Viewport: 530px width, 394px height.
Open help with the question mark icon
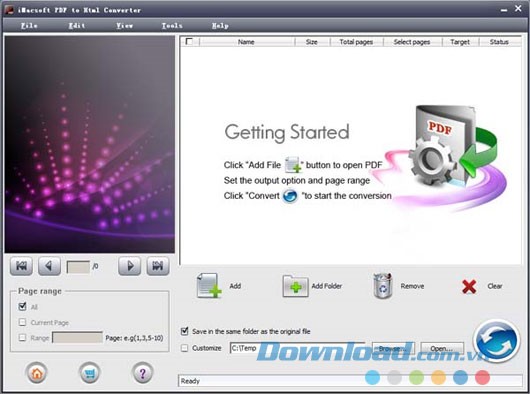coord(142,373)
